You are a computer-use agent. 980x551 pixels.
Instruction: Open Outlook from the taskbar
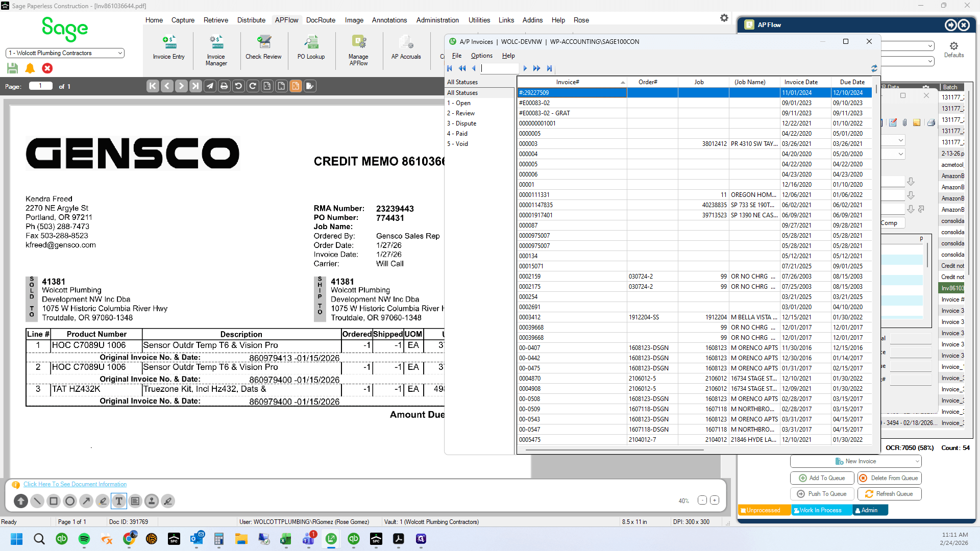point(197,539)
